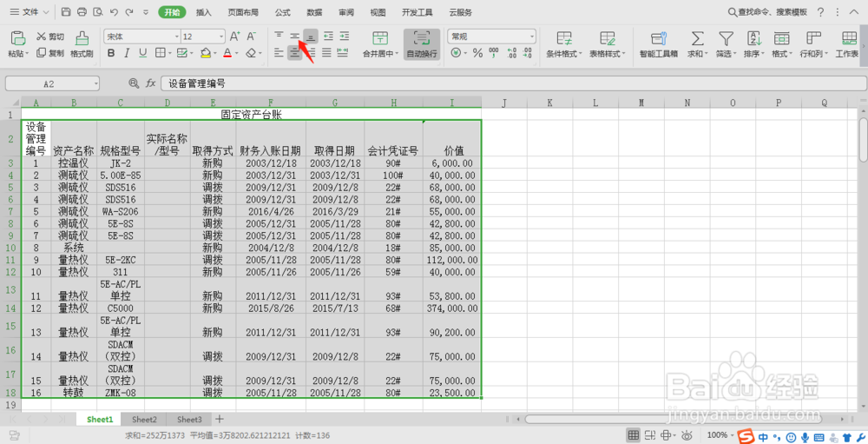Image resolution: width=868 pixels, height=444 pixels.
Task: Switch to the 插入 ribbon tab
Action: [x=204, y=12]
